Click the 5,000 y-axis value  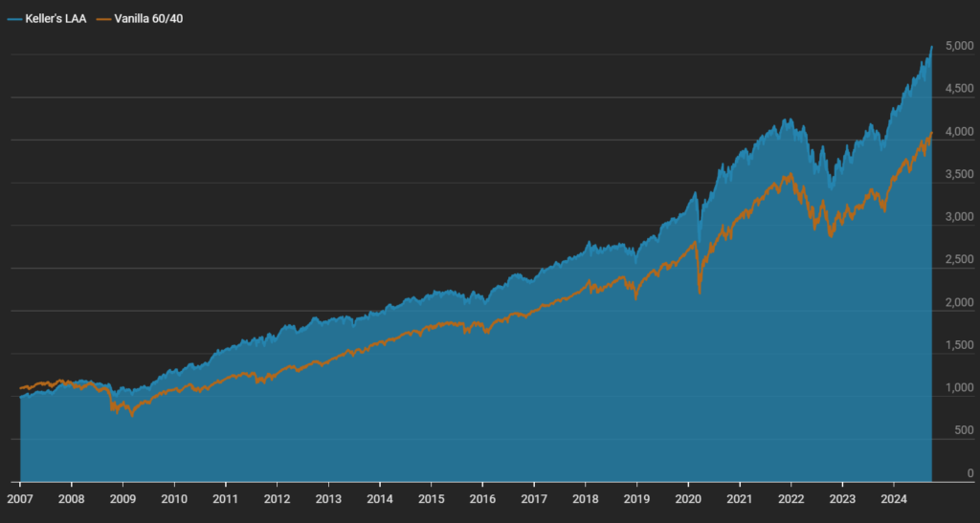coord(959,46)
